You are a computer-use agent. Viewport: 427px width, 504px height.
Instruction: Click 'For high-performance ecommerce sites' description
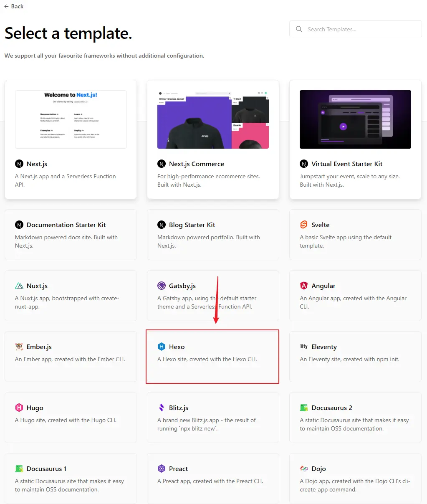pos(209,180)
